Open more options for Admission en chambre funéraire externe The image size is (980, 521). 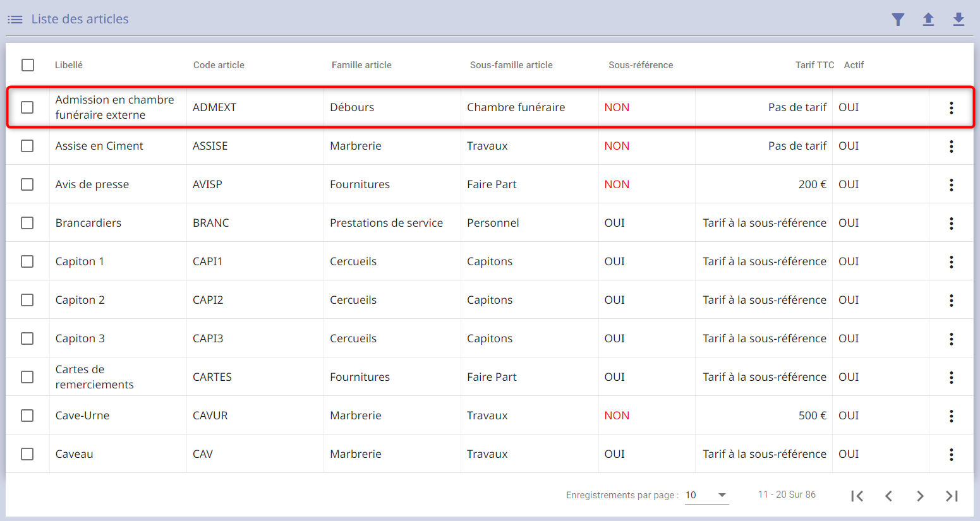(x=951, y=108)
